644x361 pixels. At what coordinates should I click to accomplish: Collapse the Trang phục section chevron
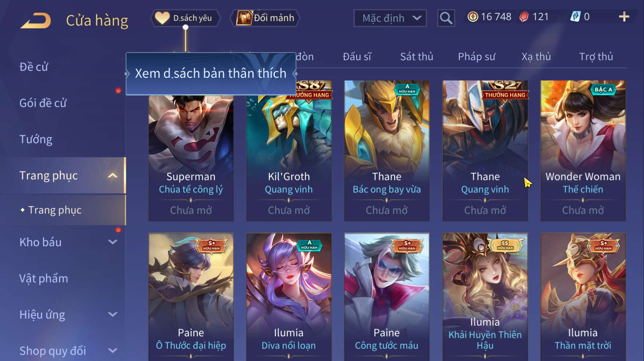coord(113,176)
